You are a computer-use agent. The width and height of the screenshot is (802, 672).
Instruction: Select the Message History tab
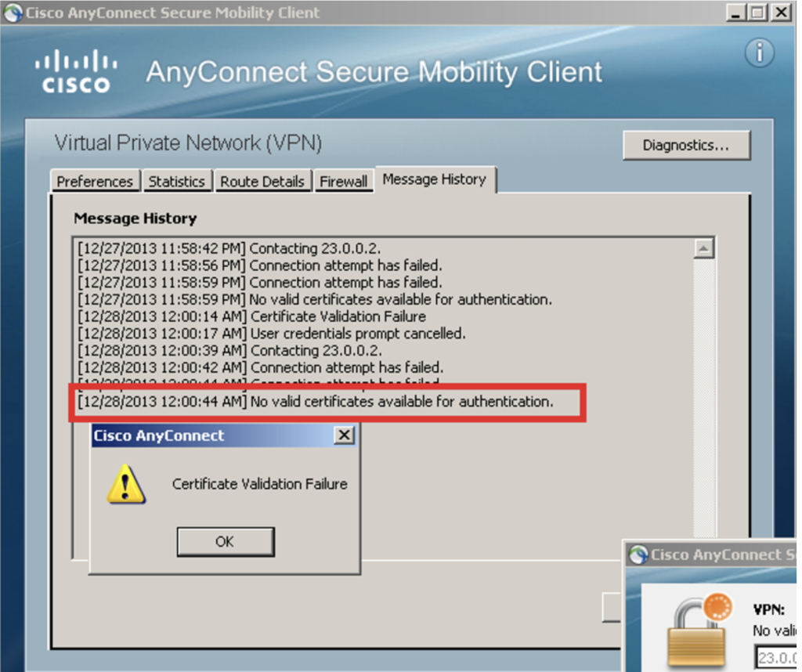pyautogui.click(x=435, y=179)
